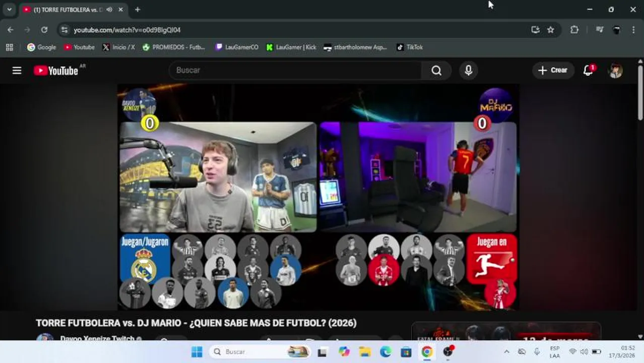The image size is (644, 363).
Task: Open the Youtube bookmark
Action: click(79, 47)
